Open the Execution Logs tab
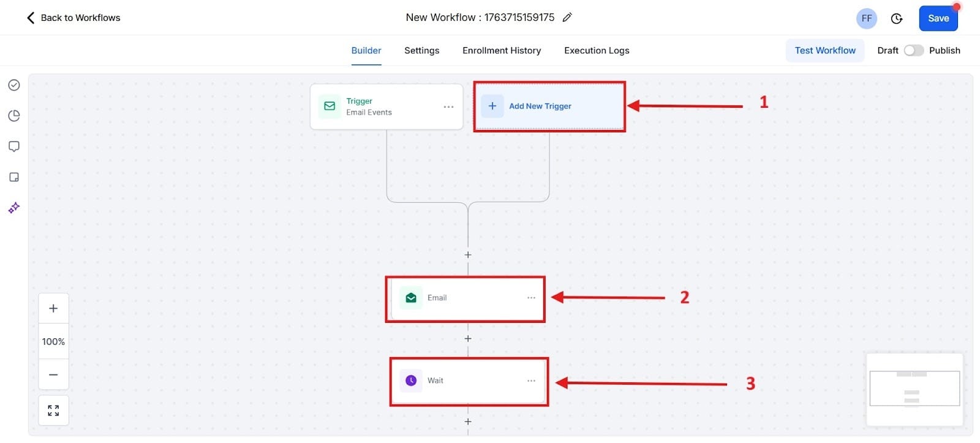 (x=596, y=50)
